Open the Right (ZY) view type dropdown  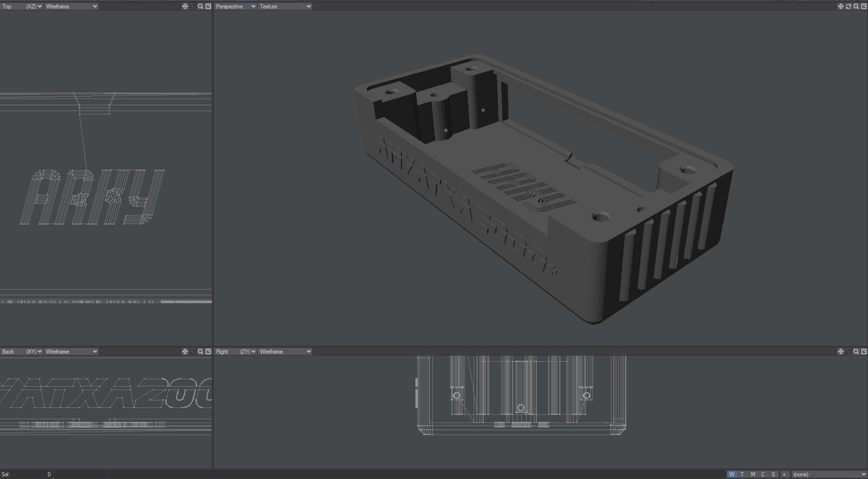pyautogui.click(x=235, y=352)
